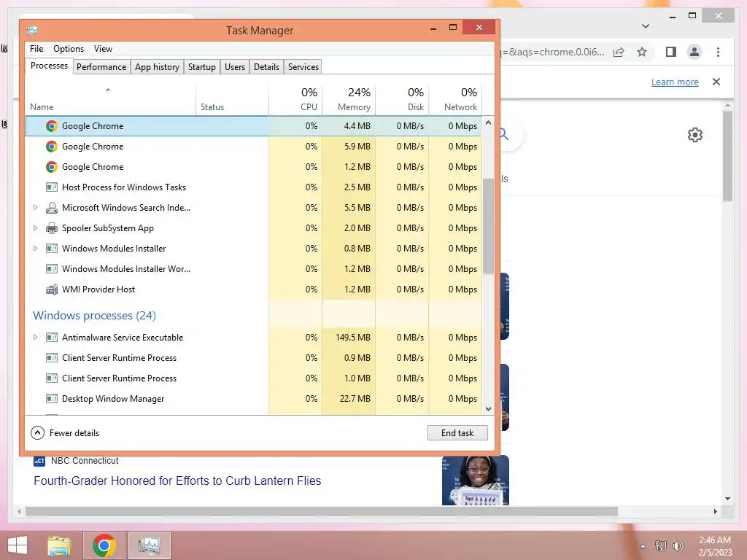Open the File menu
The image size is (747, 560).
(36, 49)
